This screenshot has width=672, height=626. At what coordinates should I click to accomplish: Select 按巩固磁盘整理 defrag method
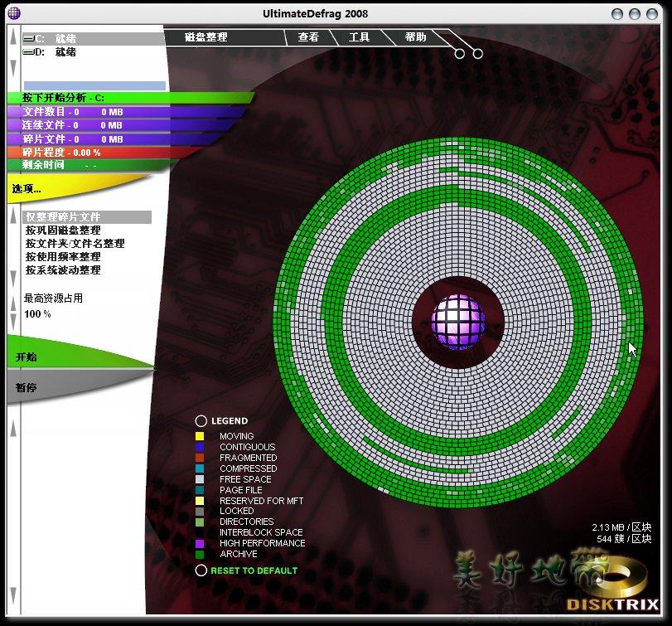point(63,231)
